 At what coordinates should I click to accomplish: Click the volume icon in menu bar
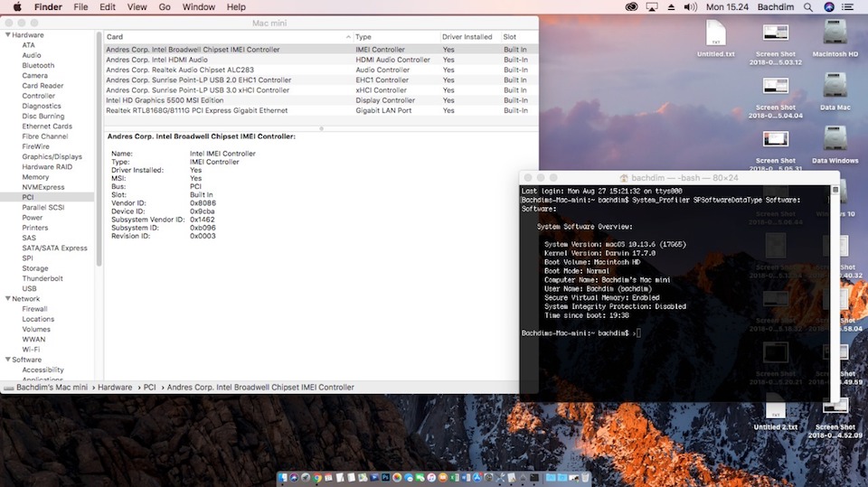point(689,6)
